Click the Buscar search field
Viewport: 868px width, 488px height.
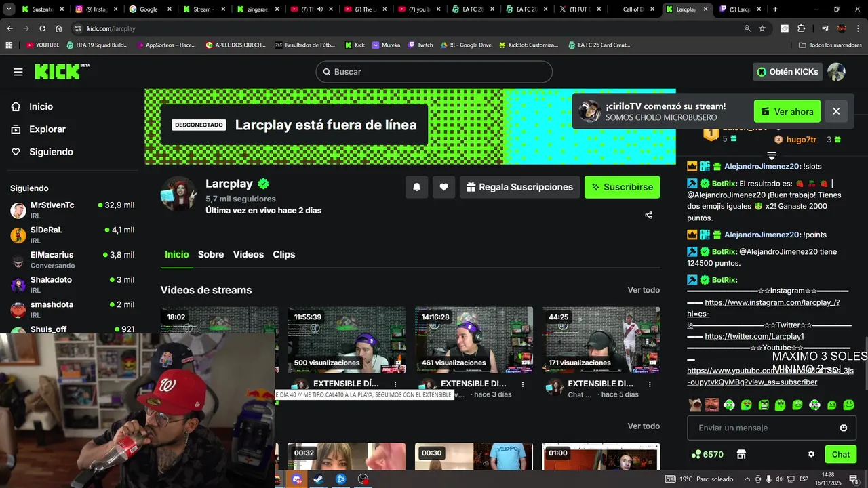(x=434, y=72)
